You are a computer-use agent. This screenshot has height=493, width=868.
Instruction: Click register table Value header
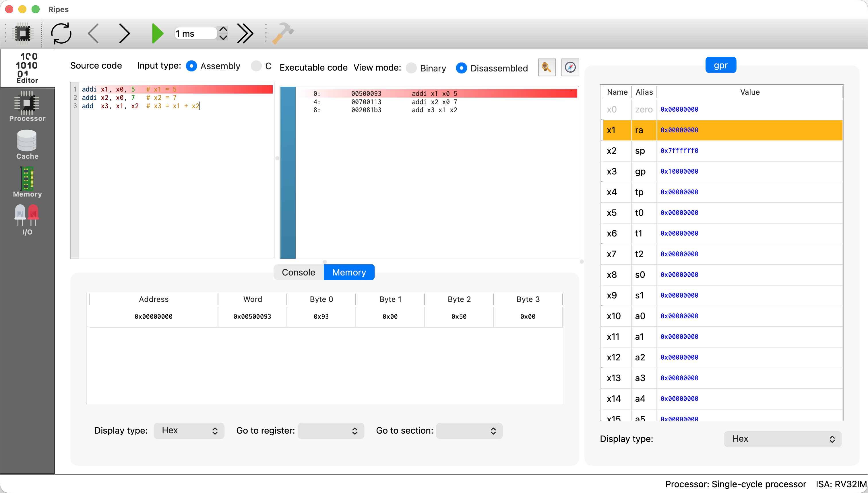click(750, 92)
